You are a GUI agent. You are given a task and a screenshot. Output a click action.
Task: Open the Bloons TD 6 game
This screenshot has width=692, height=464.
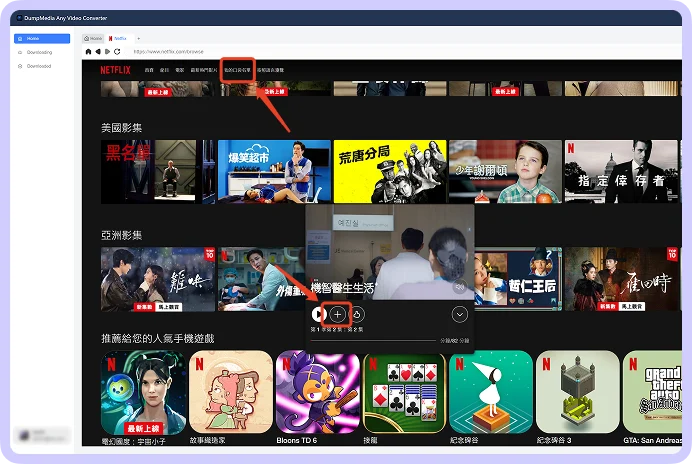tap(318, 392)
